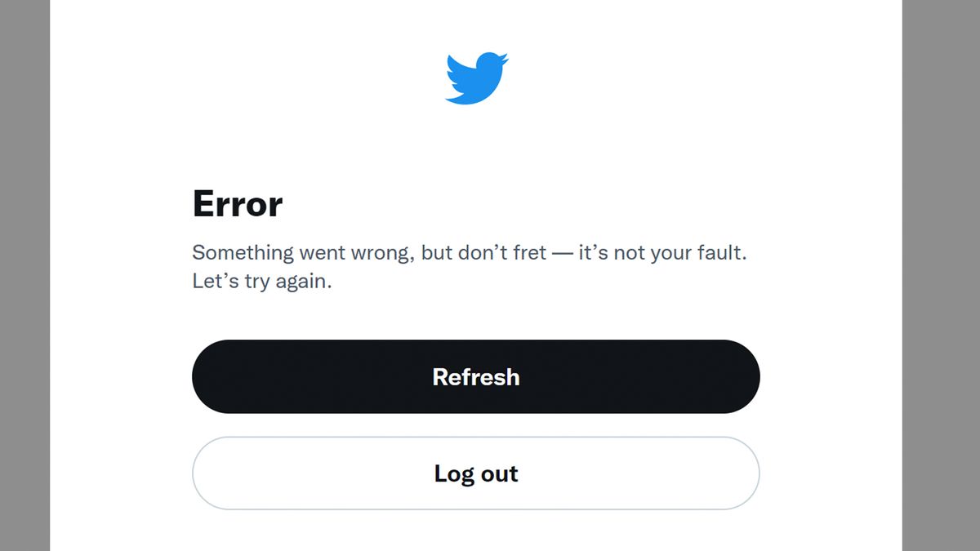Sign out with the Log out button
The height and width of the screenshot is (551, 980).
point(476,473)
